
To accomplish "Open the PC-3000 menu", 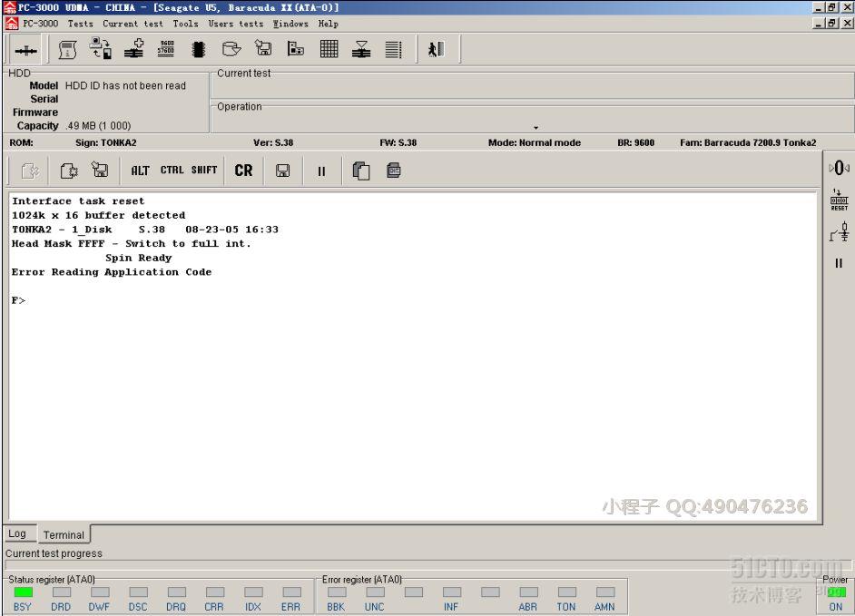I will pos(40,24).
